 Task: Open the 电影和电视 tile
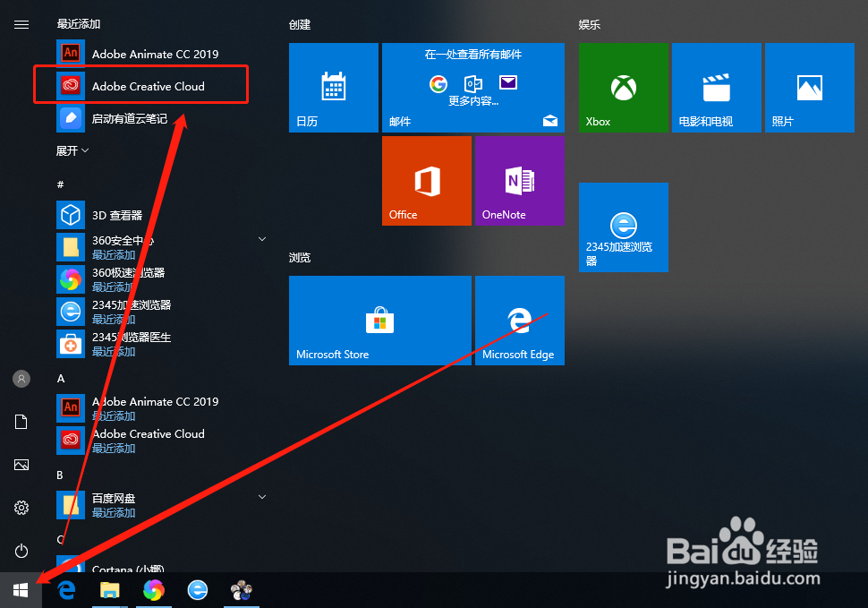[x=717, y=88]
